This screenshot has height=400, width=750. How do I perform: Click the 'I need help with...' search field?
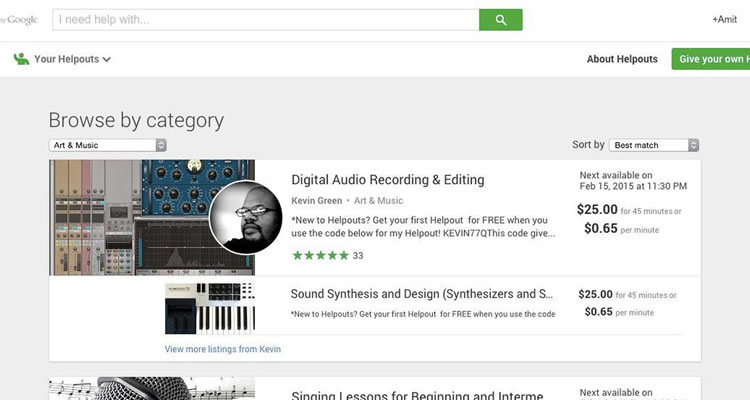point(266,20)
